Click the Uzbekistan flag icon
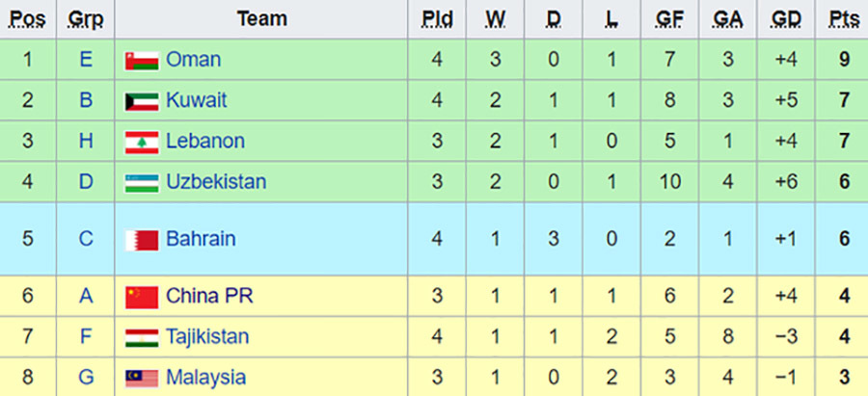 (141, 183)
